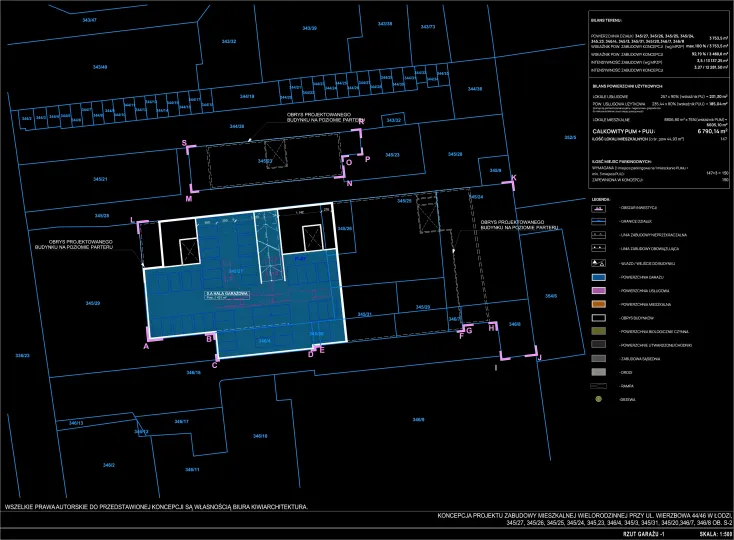Click corner point marker K
734x540 pixels.
(514, 178)
